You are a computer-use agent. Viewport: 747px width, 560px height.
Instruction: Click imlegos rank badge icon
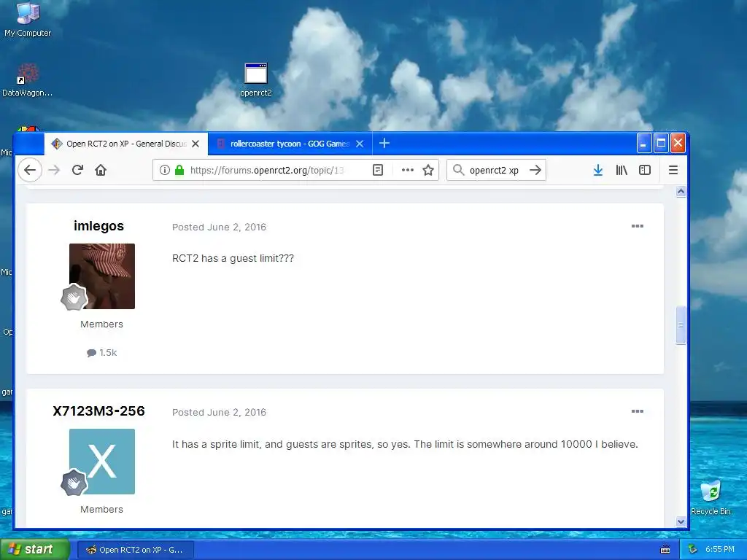[x=74, y=297]
